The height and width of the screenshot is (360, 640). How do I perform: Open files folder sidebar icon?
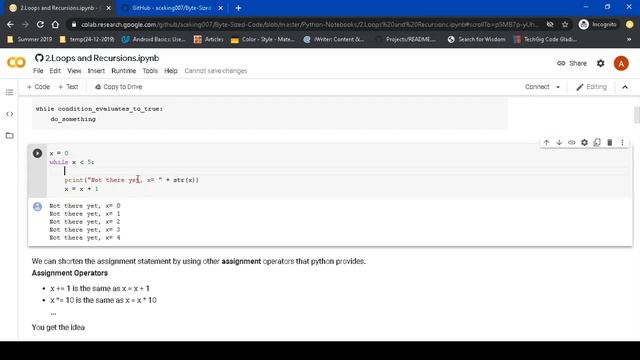9,136
